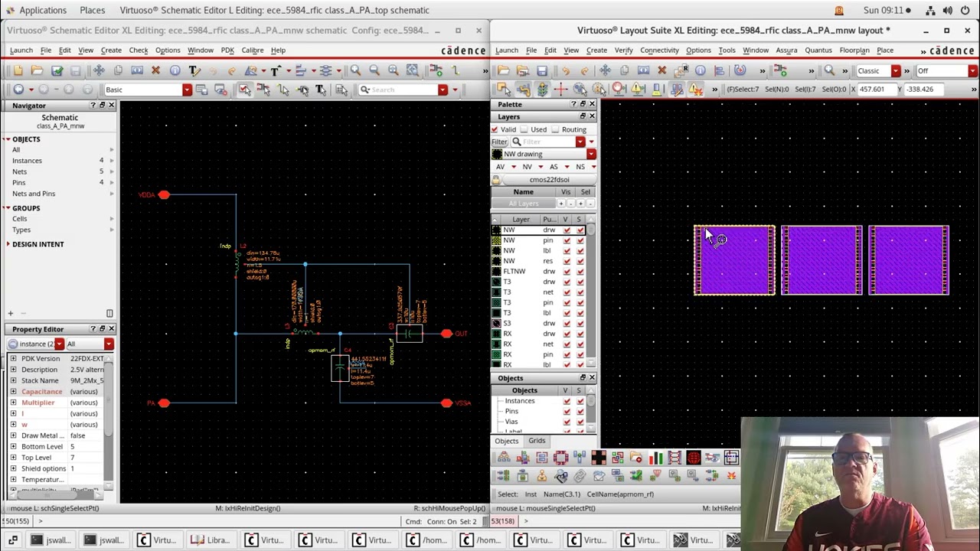Open Connectivity menu in Layout Suite
The image size is (980, 551).
point(659,51)
